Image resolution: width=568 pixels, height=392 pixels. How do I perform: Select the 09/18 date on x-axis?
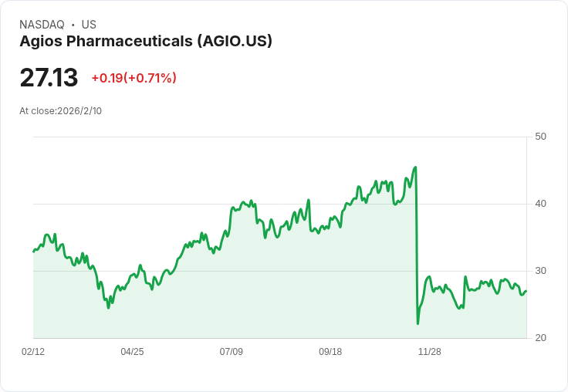pos(330,351)
